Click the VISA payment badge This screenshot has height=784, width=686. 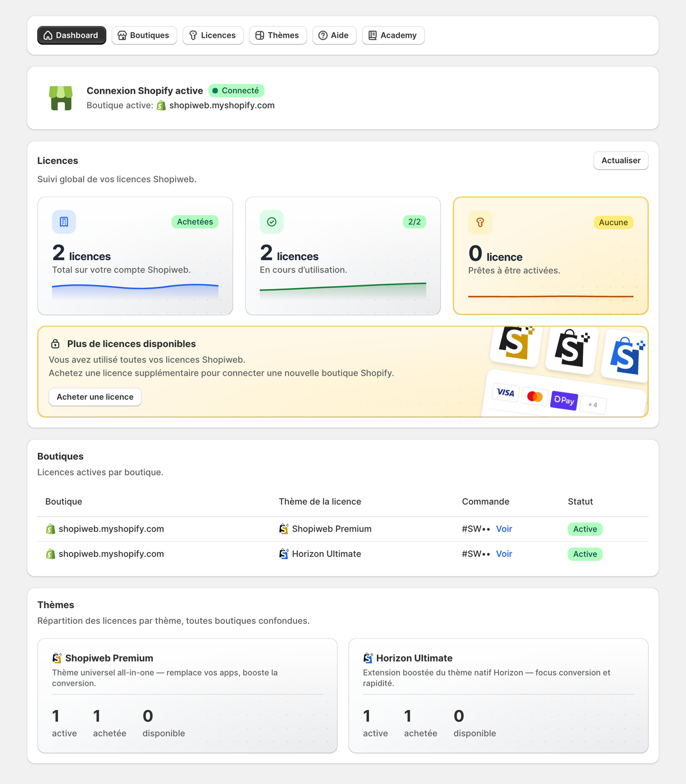506,392
